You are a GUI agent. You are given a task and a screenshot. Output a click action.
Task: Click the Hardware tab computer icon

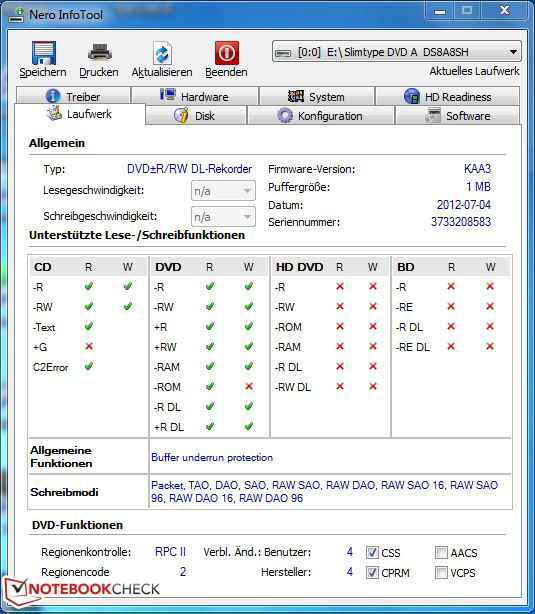click(168, 95)
